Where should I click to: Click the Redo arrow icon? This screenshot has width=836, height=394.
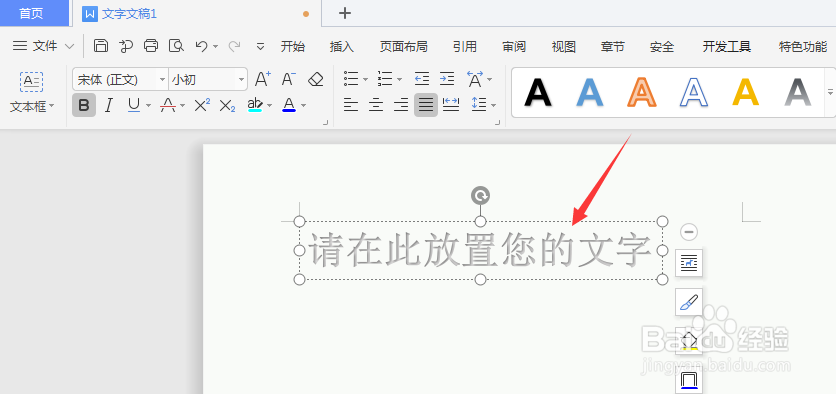tap(234, 46)
